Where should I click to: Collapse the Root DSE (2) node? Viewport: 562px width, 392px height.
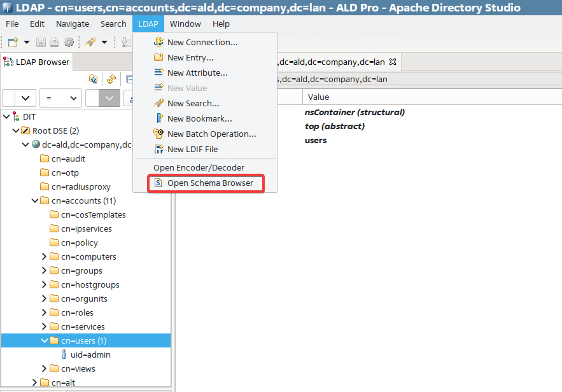(16, 130)
